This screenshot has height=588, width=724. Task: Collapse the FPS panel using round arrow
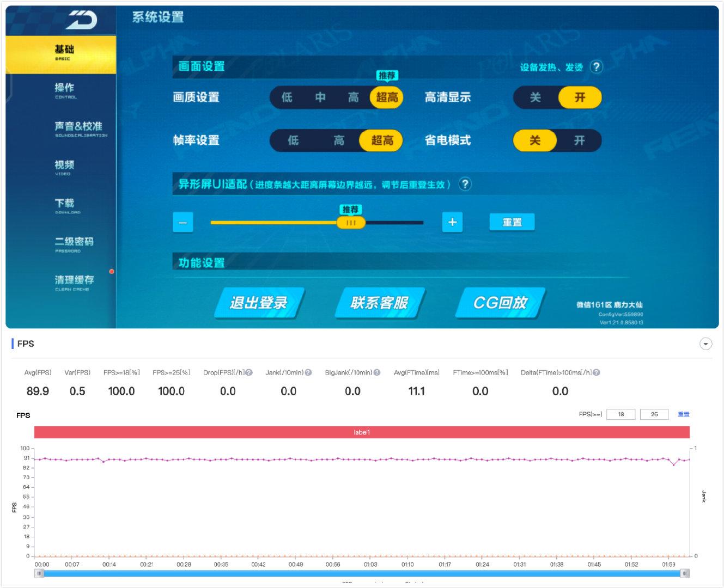click(x=705, y=344)
